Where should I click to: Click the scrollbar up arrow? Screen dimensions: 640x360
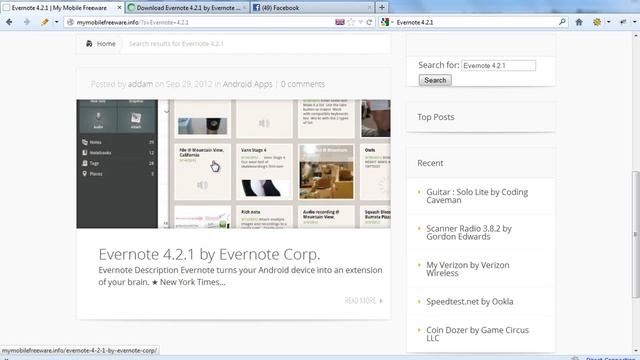636,36
